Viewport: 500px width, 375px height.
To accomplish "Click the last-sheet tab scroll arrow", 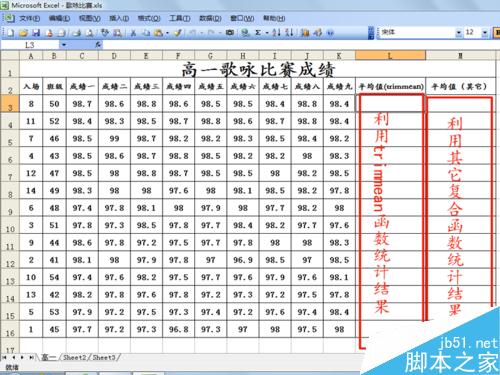I will coord(31,357).
